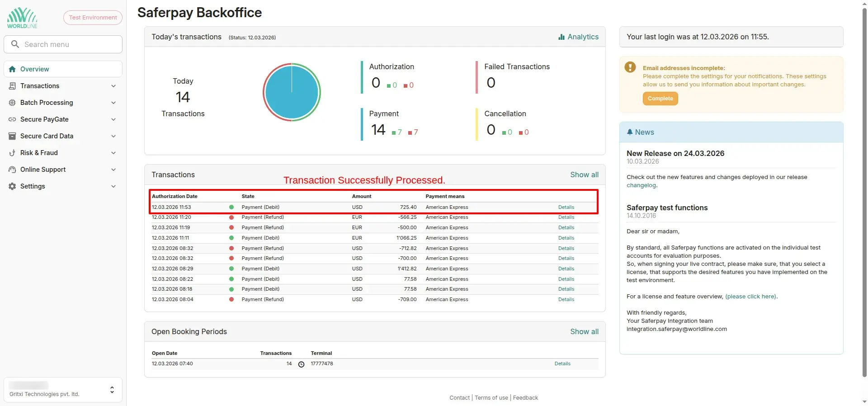Expand the Risk & Fraud chevron

tap(113, 153)
